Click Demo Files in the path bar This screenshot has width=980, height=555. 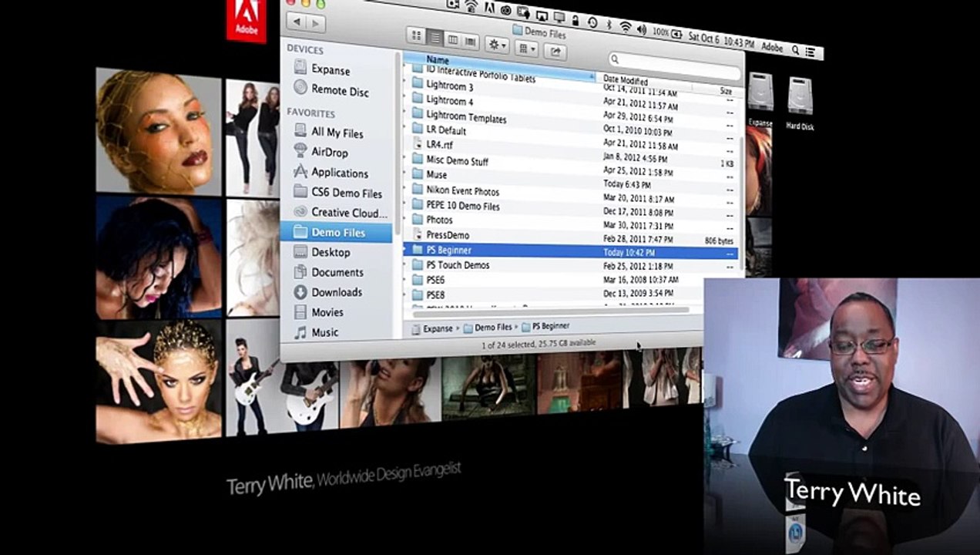coord(487,328)
